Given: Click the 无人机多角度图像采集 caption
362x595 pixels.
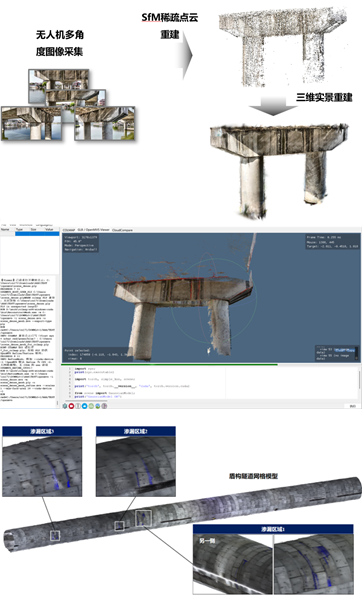Looking at the screenshot, I should coord(60,43).
